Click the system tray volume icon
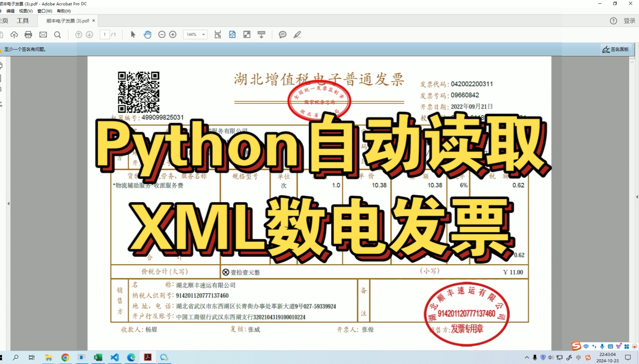 551,357
